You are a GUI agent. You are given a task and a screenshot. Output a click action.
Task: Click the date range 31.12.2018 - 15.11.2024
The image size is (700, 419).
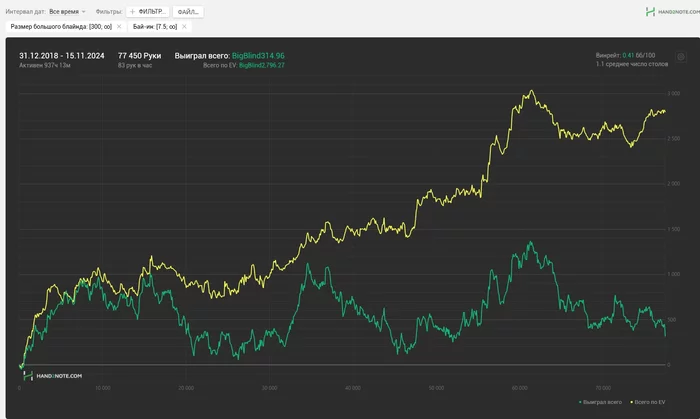pos(62,55)
